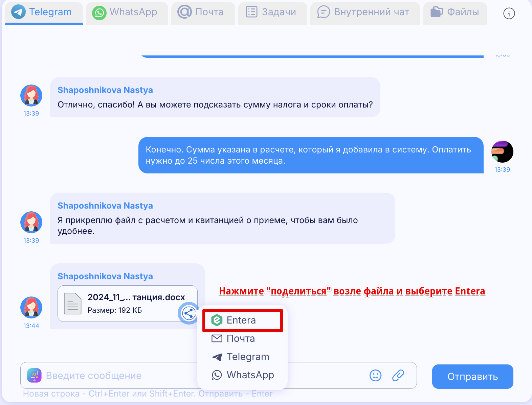Click the AI assistant icon in message box
This screenshot has height=405, width=532.
pyautogui.click(x=34, y=375)
